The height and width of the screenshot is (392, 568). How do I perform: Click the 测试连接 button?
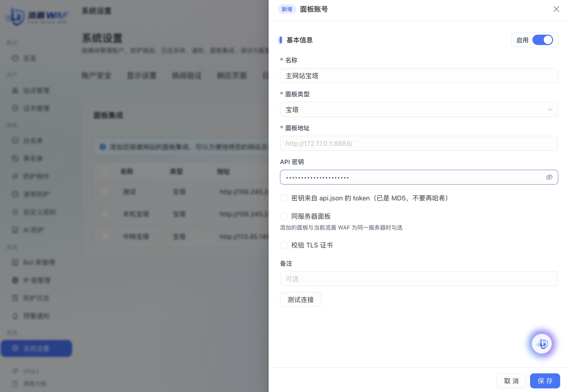click(300, 299)
